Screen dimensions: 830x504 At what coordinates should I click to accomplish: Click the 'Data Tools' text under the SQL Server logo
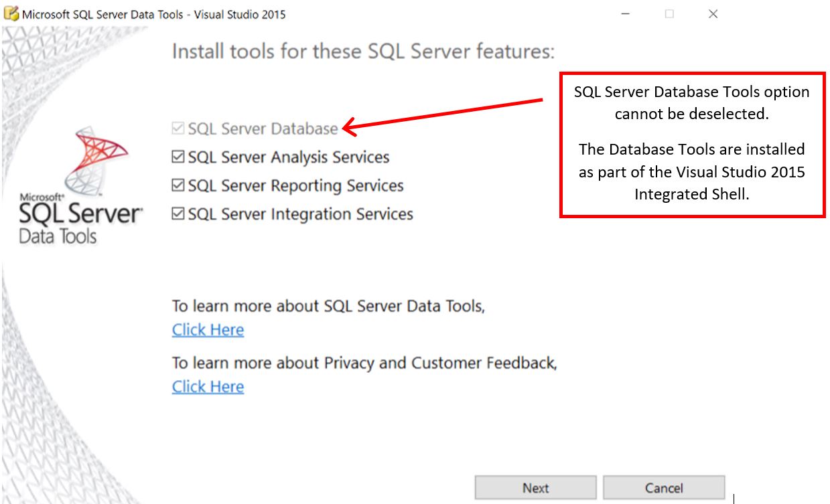[58, 236]
